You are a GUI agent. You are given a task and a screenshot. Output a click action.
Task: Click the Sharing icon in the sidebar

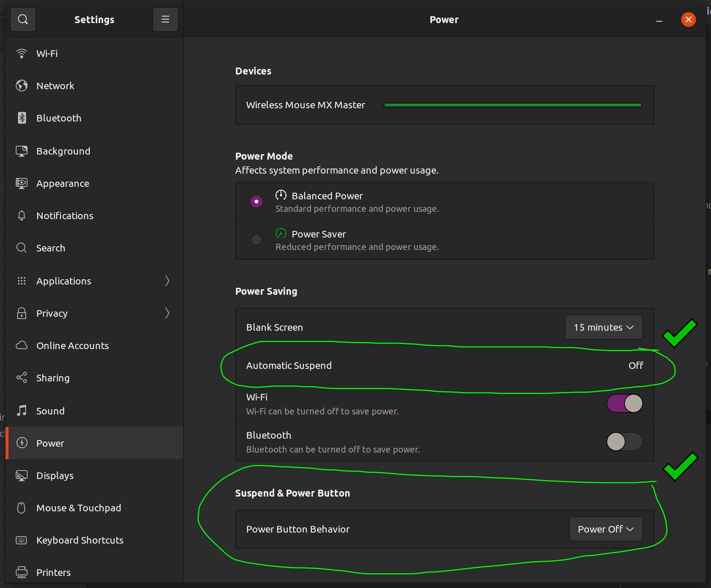coord(22,378)
